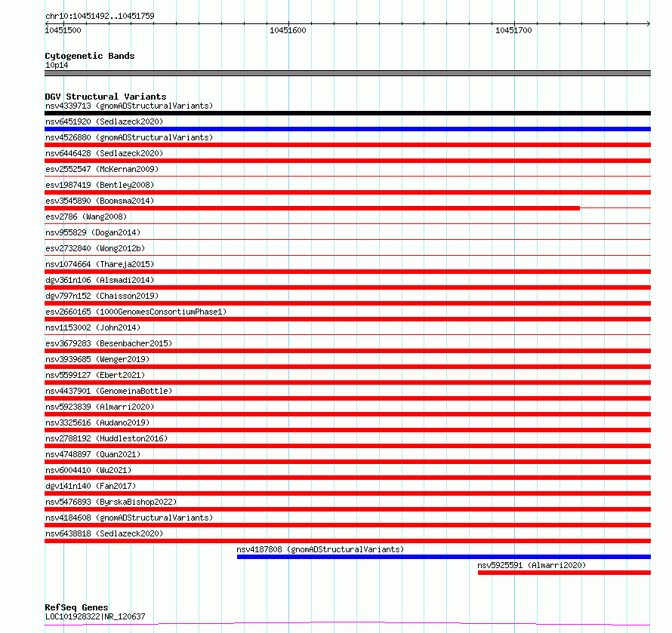672x633 pixels.
Task: Open esv3679283 (Besenbacher2015) variant
Action: click(109, 343)
